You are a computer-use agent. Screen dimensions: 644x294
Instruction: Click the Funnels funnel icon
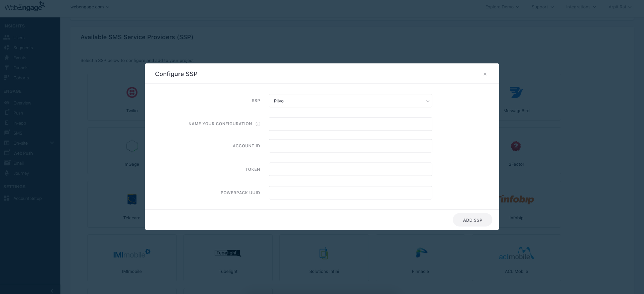click(x=7, y=68)
